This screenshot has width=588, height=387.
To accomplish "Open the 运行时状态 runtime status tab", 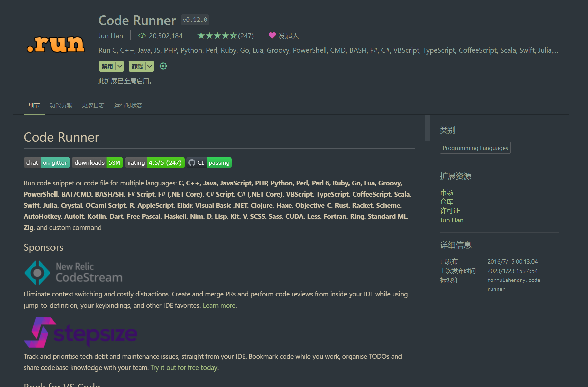I will click(x=128, y=105).
